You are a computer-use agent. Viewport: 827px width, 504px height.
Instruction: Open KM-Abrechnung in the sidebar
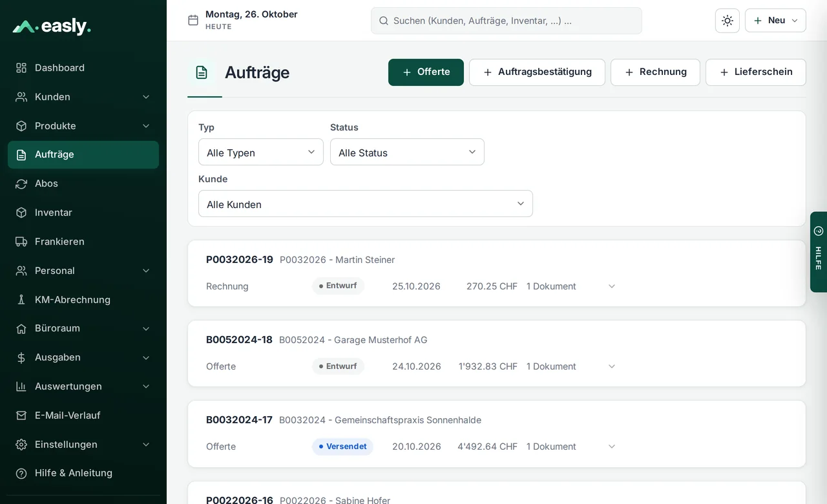(x=83, y=300)
